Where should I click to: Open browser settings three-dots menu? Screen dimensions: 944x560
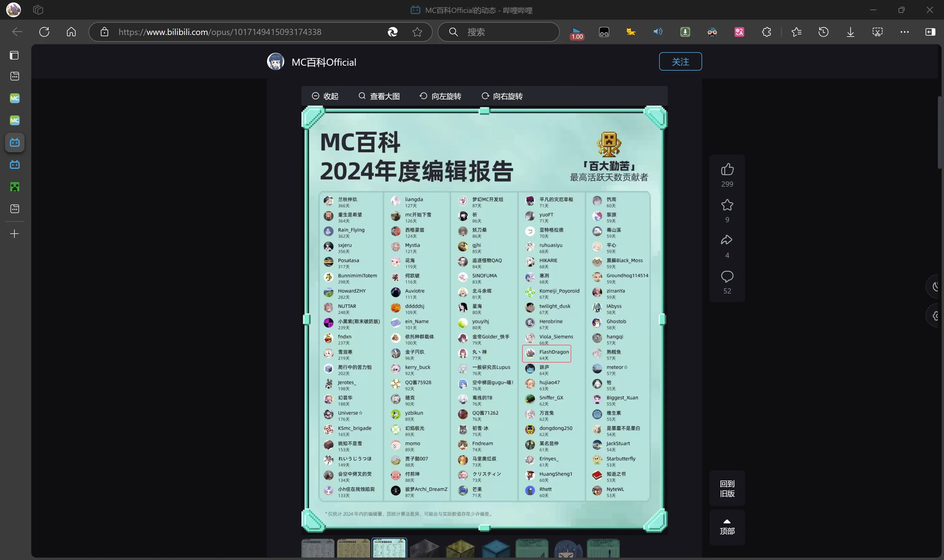click(904, 32)
